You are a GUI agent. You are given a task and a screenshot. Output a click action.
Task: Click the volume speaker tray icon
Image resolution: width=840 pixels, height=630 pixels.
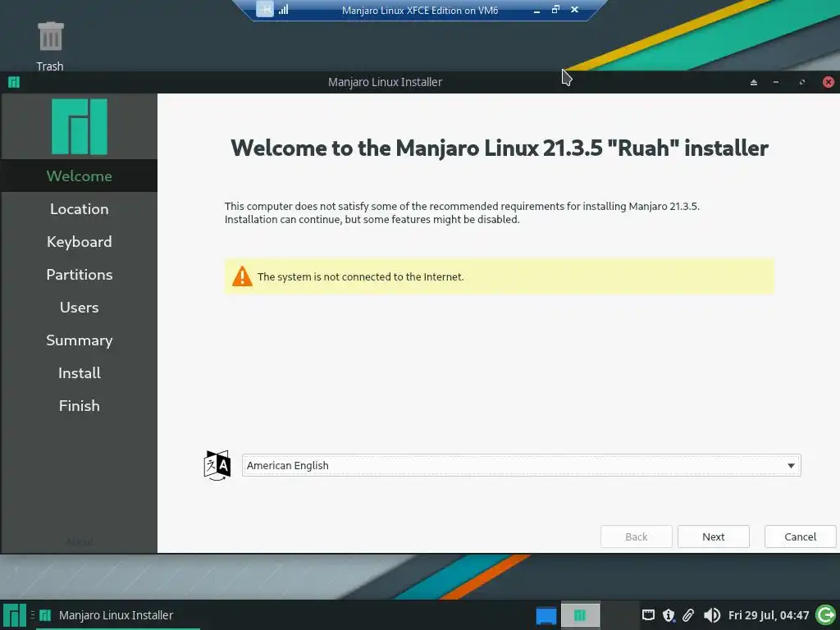(711, 615)
